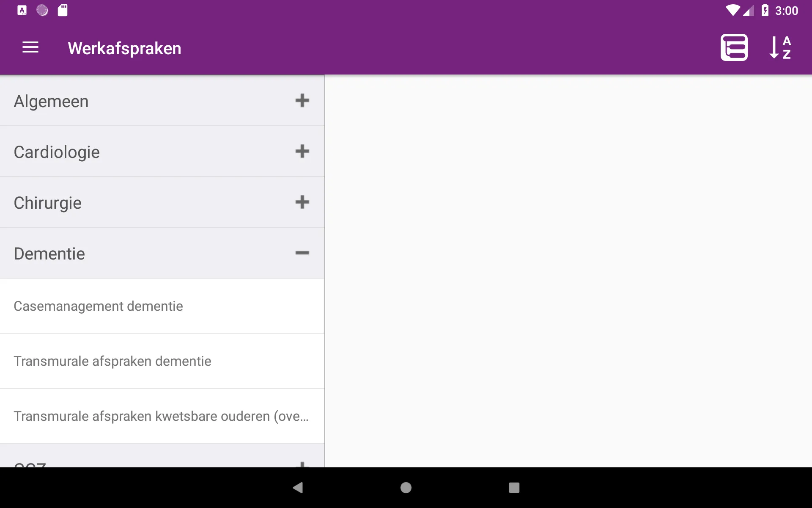This screenshot has height=508, width=812.
Task: Open Casemanagement dementie
Action: pyautogui.click(x=162, y=306)
